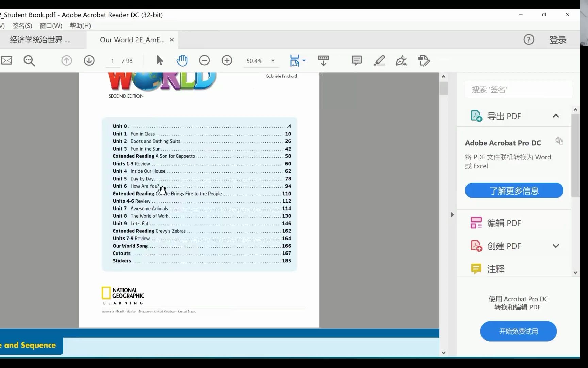Collapse the right tools pane arrow
Screen dimensions: 588x368
point(452,215)
